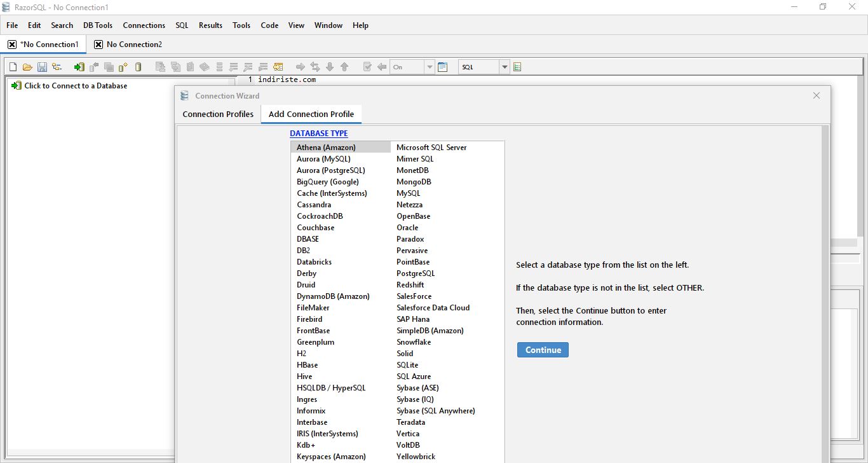868x463 pixels.
Task: Select DB2 database type
Action: (303, 251)
